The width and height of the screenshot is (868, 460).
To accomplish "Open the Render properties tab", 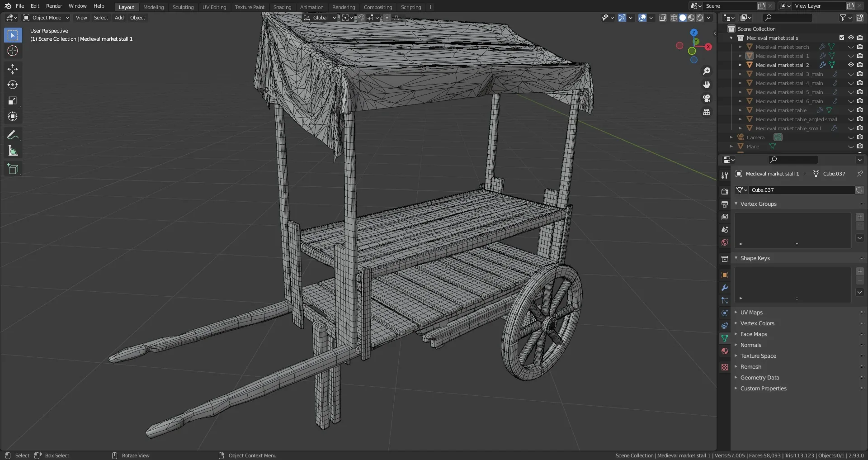I will click(725, 192).
